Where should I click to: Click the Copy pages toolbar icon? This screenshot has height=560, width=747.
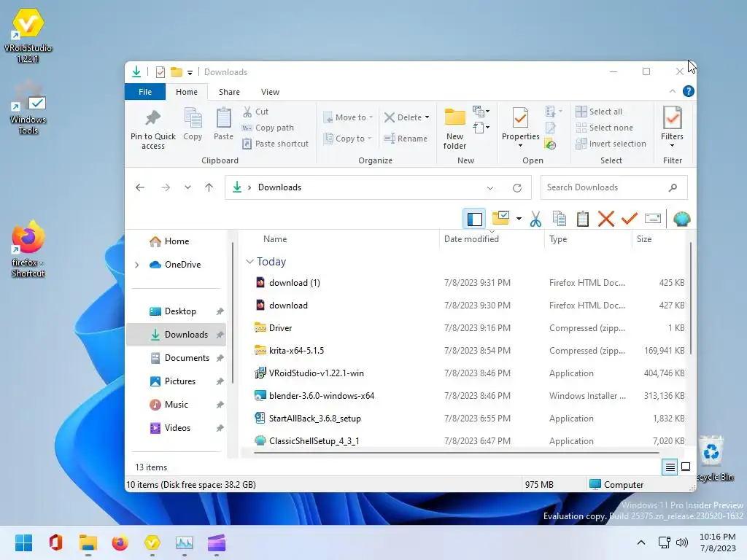click(560, 219)
